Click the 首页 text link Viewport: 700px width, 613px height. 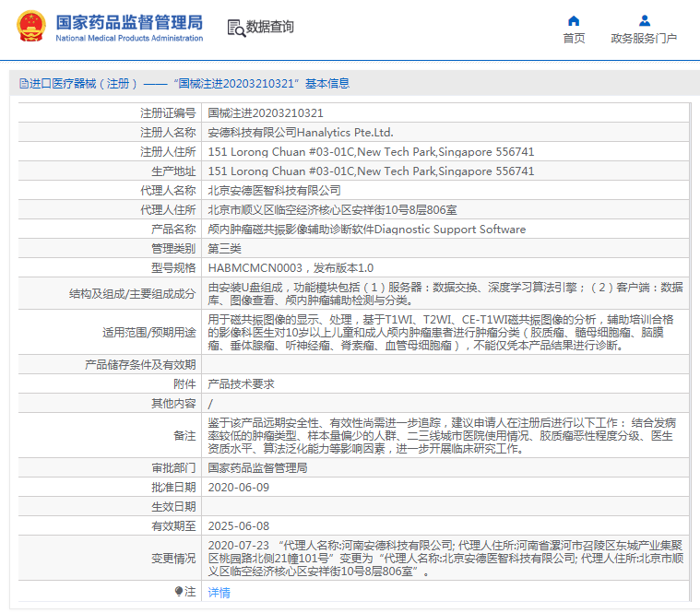[x=574, y=39]
